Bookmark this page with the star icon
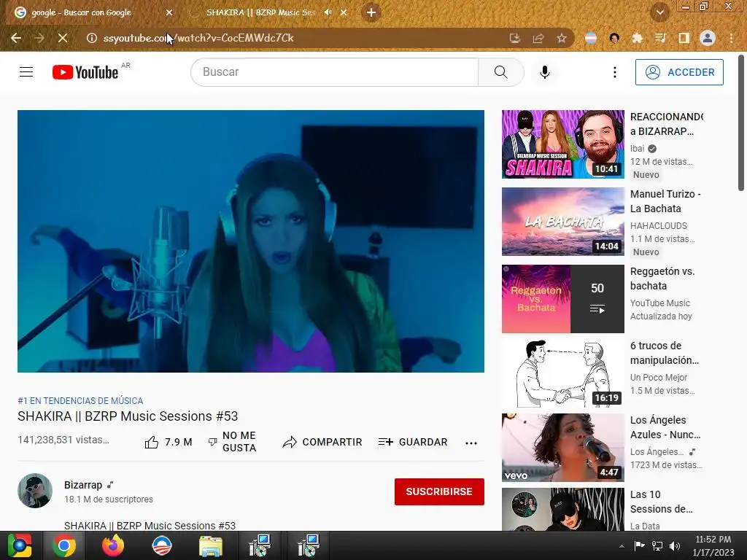747x560 pixels. [x=562, y=38]
